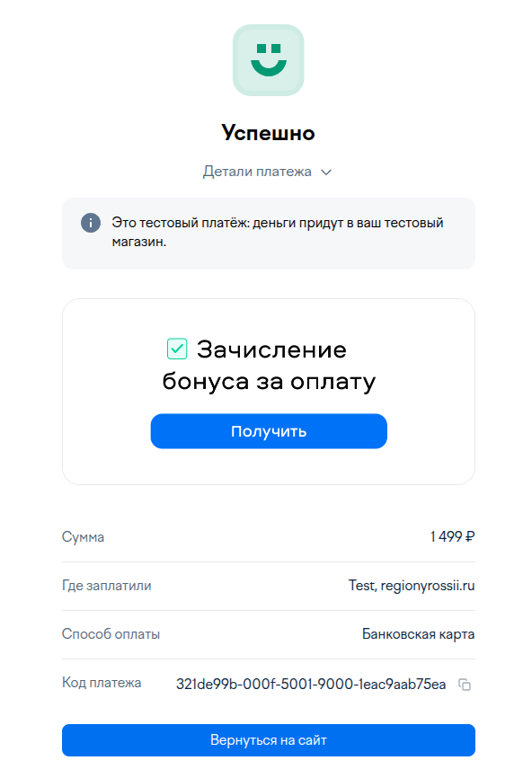Click the Вернуться на сайт button
This screenshot has width=532, height=778.
coord(269,739)
